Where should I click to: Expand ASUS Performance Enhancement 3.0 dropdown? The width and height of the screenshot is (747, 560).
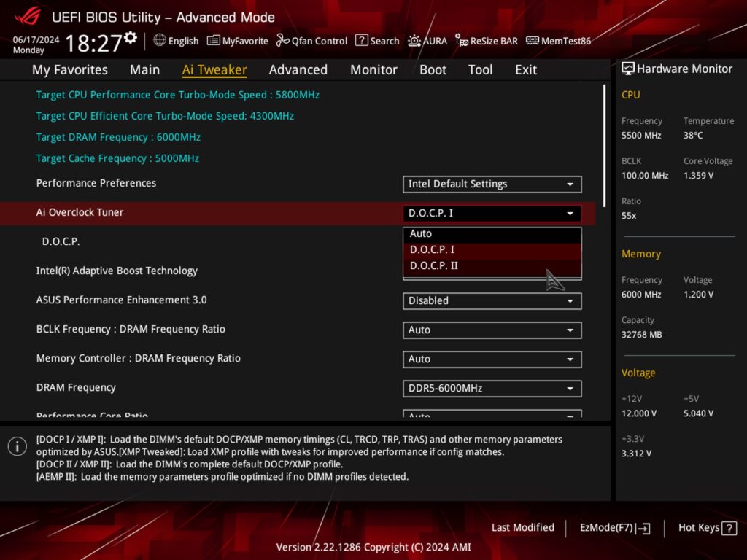pos(492,301)
